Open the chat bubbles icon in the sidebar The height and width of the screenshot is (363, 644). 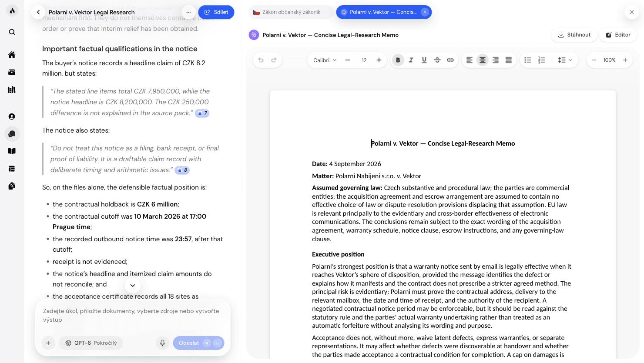click(x=12, y=134)
